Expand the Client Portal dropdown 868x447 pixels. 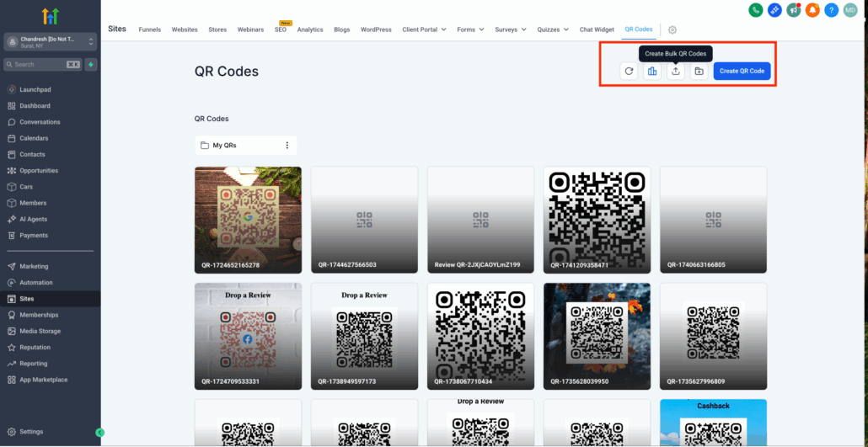(x=424, y=29)
